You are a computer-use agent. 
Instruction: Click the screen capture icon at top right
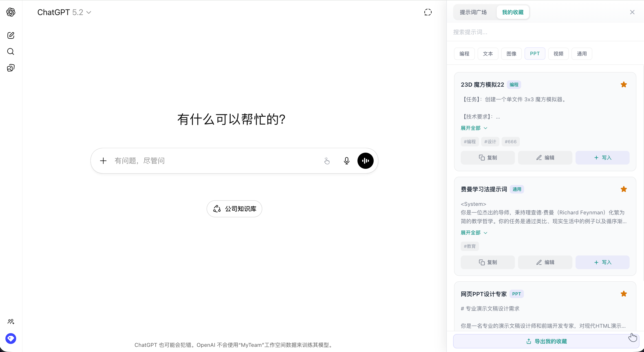[x=428, y=12]
